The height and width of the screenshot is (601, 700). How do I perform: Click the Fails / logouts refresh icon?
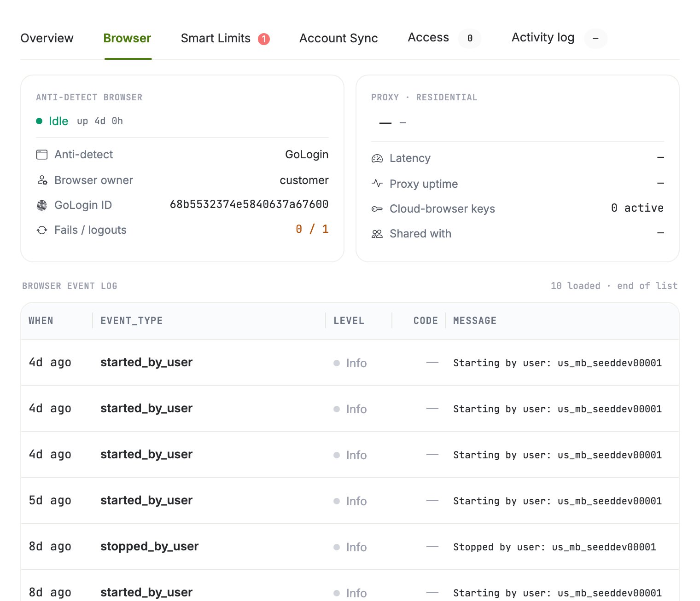[x=42, y=230]
